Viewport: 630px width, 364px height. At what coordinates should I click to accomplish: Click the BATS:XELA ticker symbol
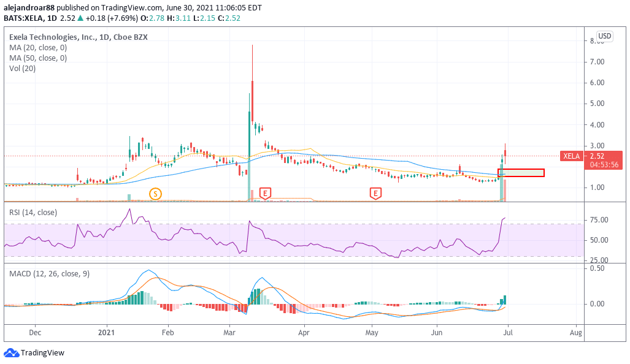(24, 18)
